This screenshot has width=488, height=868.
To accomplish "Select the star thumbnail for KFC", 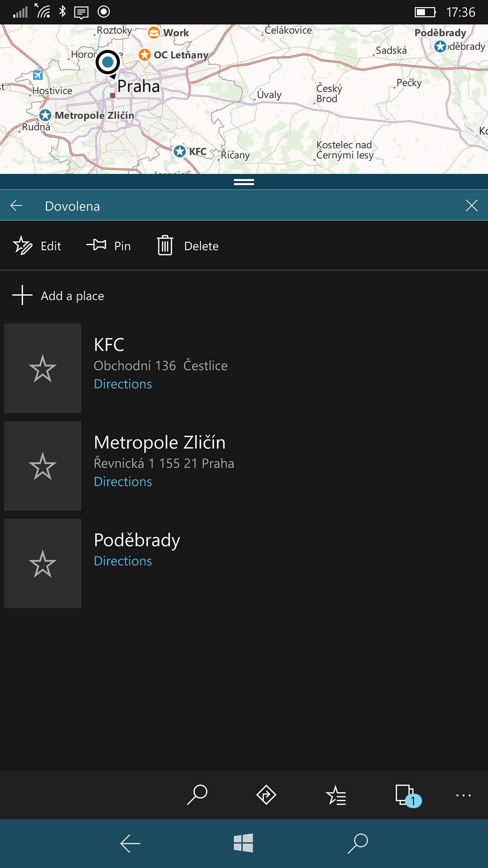I will point(43,368).
